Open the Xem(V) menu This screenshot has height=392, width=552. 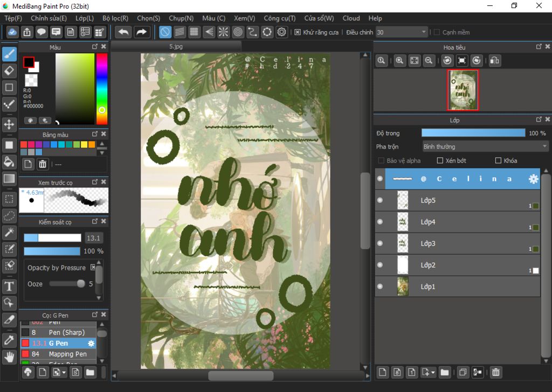pyautogui.click(x=244, y=18)
